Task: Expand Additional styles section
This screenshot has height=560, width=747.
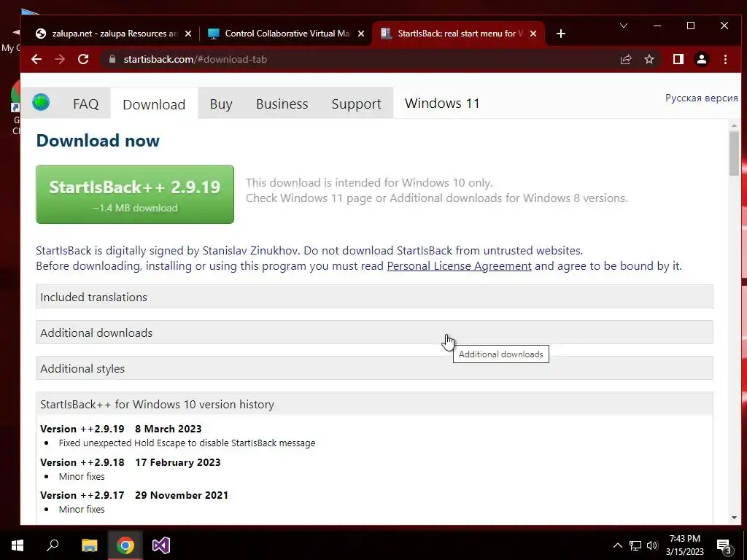Action: tap(374, 368)
